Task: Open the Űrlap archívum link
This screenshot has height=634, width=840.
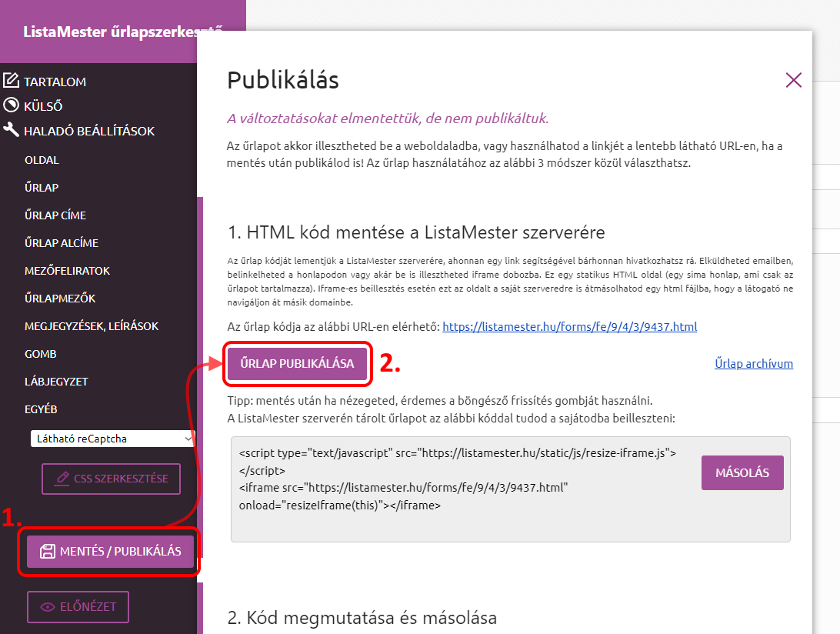Action: coord(754,363)
